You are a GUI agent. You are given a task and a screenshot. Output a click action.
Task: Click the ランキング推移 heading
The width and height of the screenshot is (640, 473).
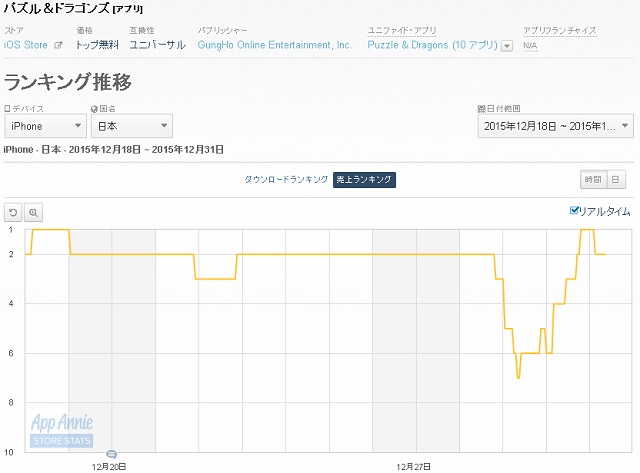68,82
